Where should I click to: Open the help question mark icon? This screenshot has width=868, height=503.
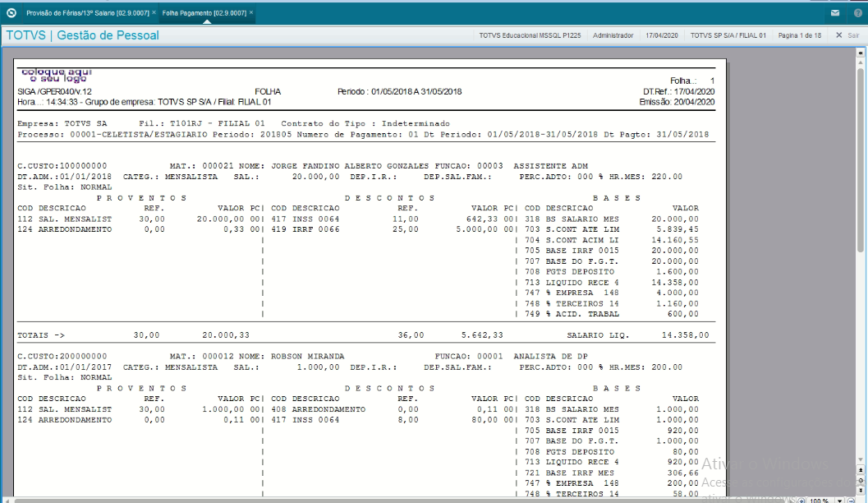857,13
